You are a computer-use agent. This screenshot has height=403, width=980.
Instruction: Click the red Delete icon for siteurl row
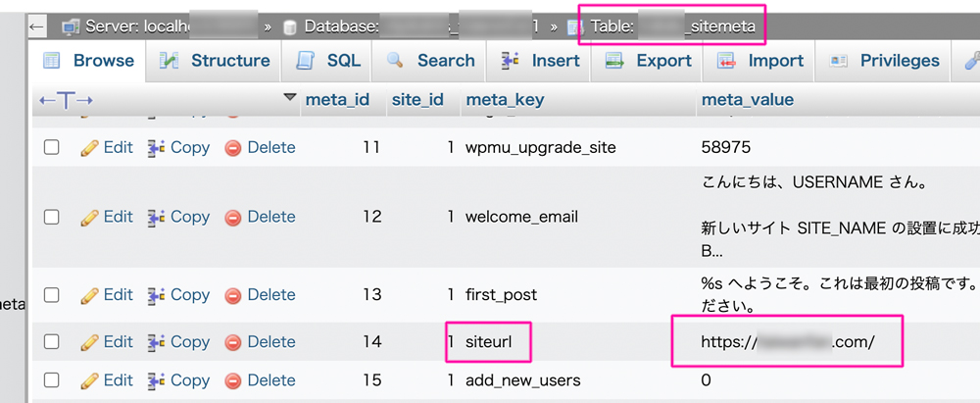click(x=233, y=342)
